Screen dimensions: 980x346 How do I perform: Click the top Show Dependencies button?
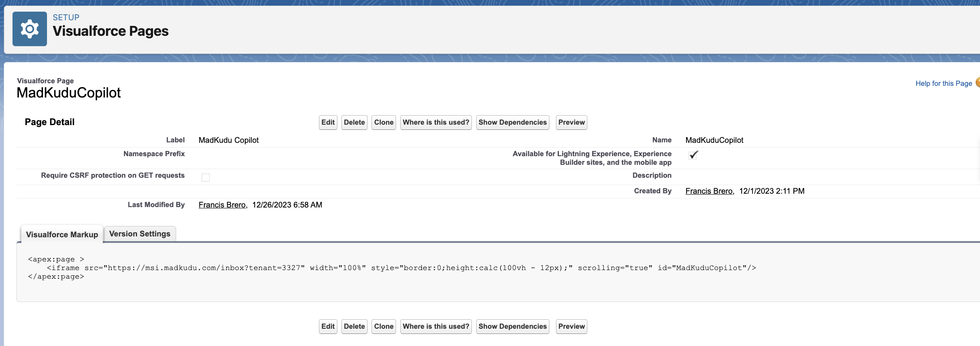pyautogui.click(x=512, y=123)
